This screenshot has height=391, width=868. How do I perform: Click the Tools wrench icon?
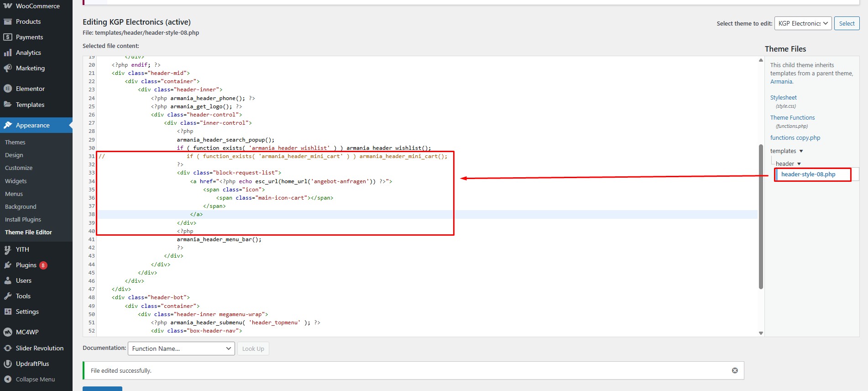(8, 296)
